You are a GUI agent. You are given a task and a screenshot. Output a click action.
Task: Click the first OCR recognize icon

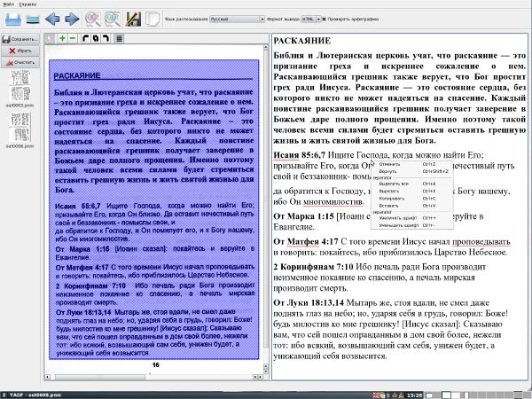[x=92, y=19]
